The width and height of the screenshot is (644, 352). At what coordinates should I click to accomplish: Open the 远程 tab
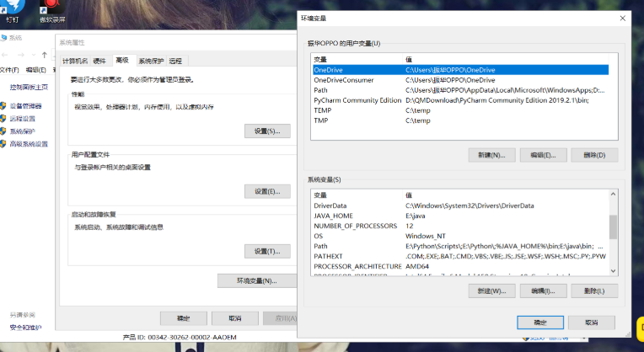[175, 61]
